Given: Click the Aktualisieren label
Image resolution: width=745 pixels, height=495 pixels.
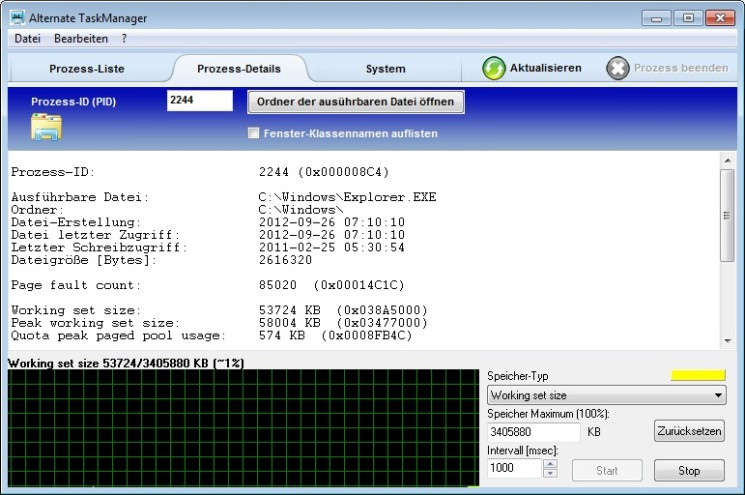Looking at the screenshot, I should pos(545,68).
